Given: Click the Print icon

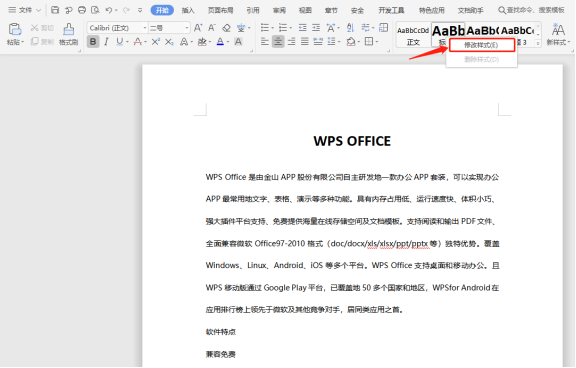Looking at the screenshot, I should 82,10.
